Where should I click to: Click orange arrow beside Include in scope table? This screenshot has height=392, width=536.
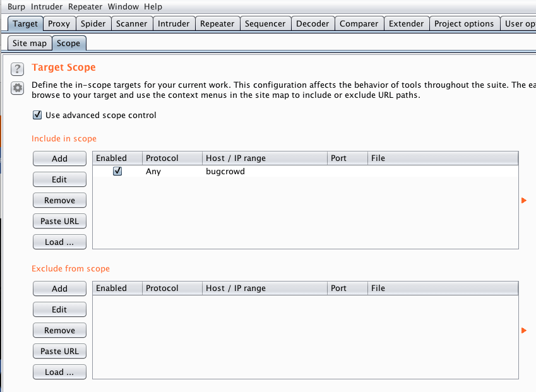pyautogui.click(x=524, y=200)
